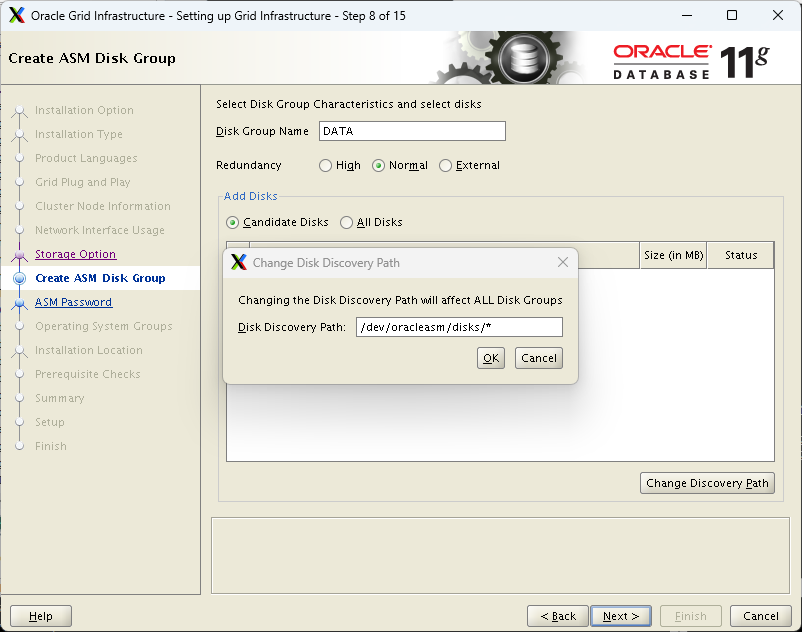The height and width of the screenshot is (632, 802).
Task: Maximize the installer window
Action: [x=732, y=15]
